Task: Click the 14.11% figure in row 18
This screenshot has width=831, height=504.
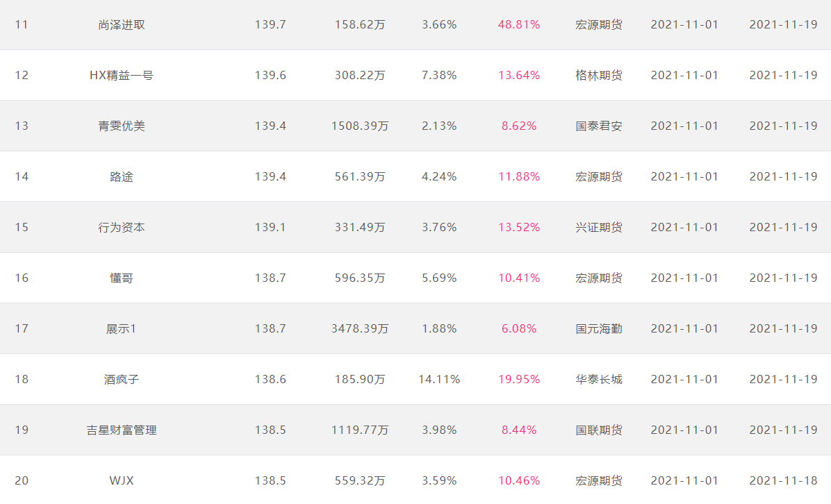Action: (x=439, y=380)
